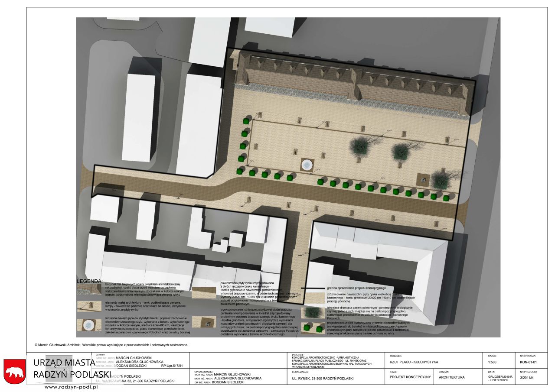Click the black boundary line legend sample
Image resolution: width=555 pixels, height=392 pixels.
[313, 288]
